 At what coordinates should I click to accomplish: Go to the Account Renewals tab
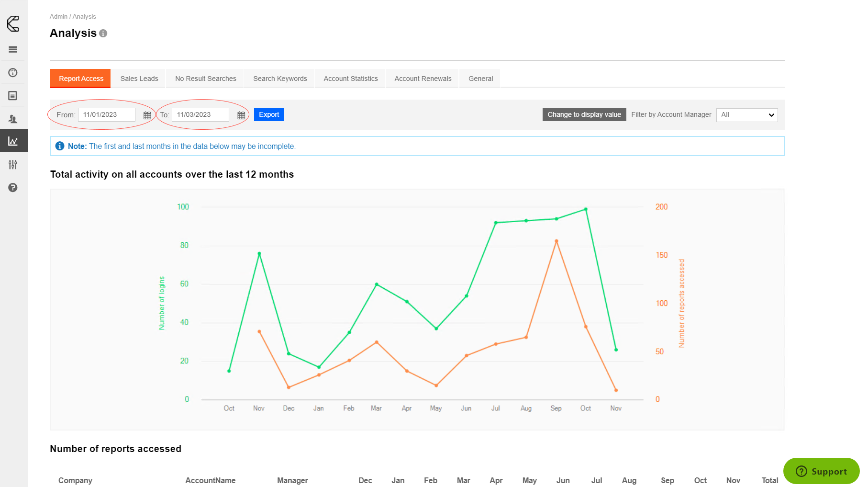pyautogui.click(x=423, y=79)
